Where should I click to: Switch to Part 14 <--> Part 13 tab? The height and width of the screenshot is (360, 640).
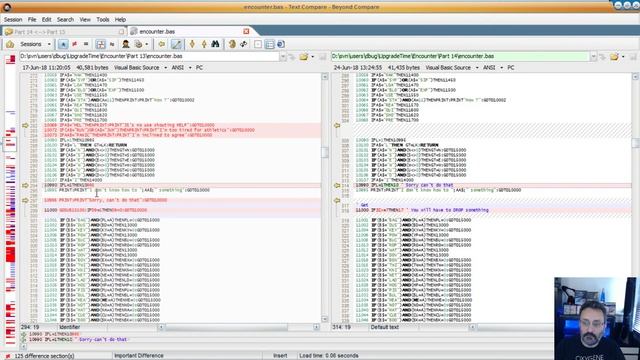(x=64, y=31)
